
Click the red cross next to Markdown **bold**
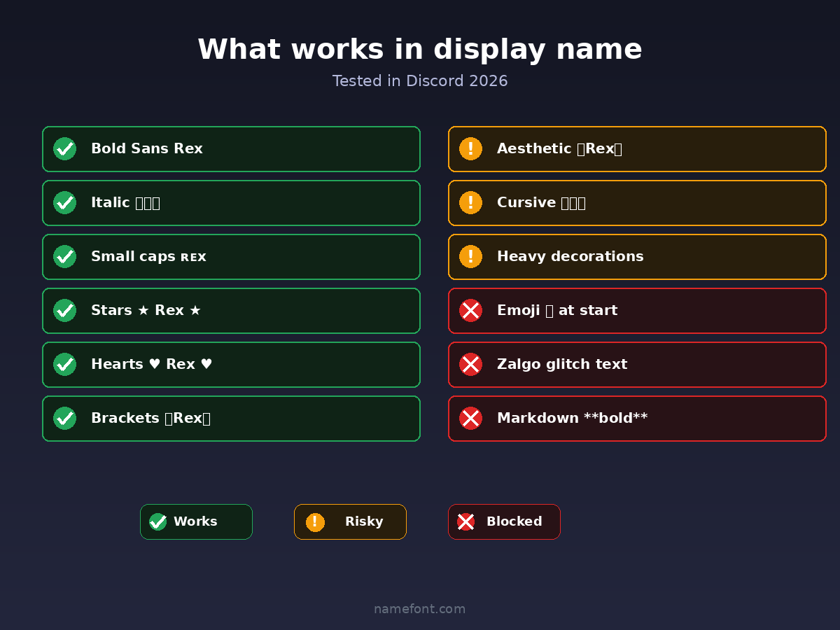[470, 419]
